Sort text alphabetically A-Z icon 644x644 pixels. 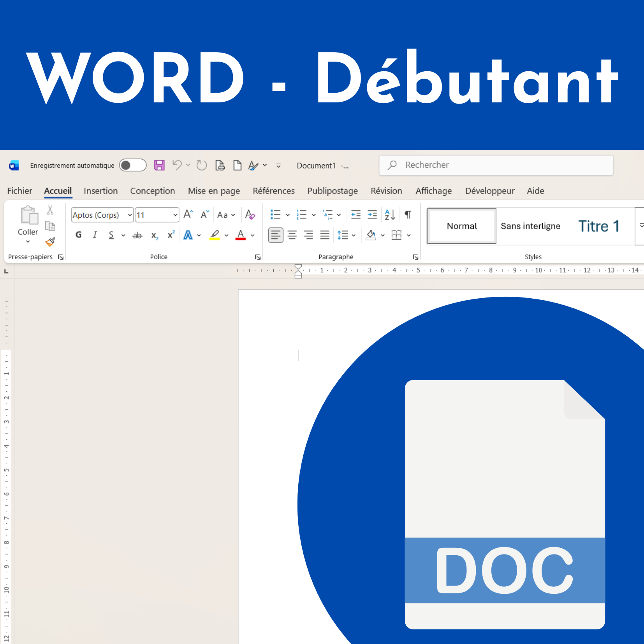coord(390,215)
